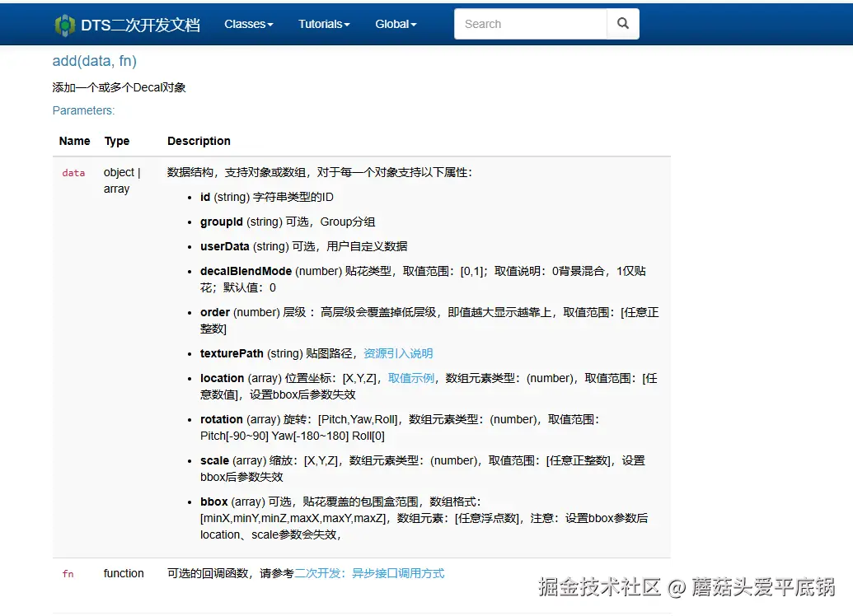
Task: Click the 添加一个或多个Decal对象 description text
Action: [120, 87]
